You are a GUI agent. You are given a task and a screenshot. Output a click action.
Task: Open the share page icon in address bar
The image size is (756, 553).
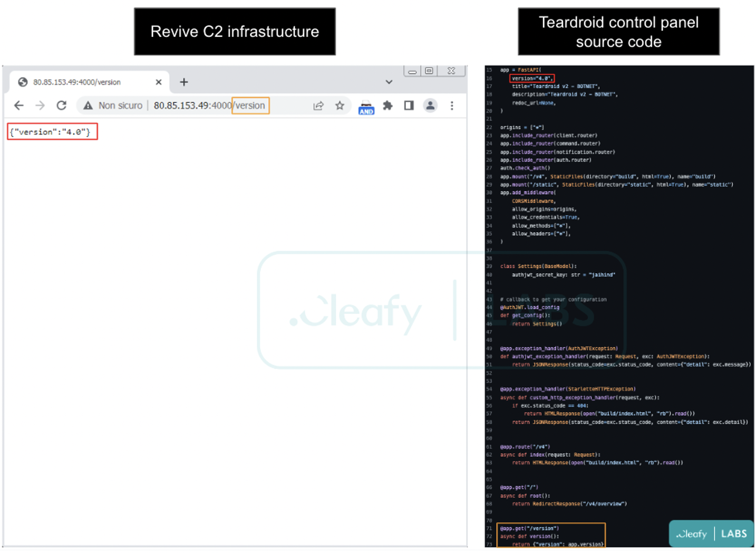click(x=318, y=106)
